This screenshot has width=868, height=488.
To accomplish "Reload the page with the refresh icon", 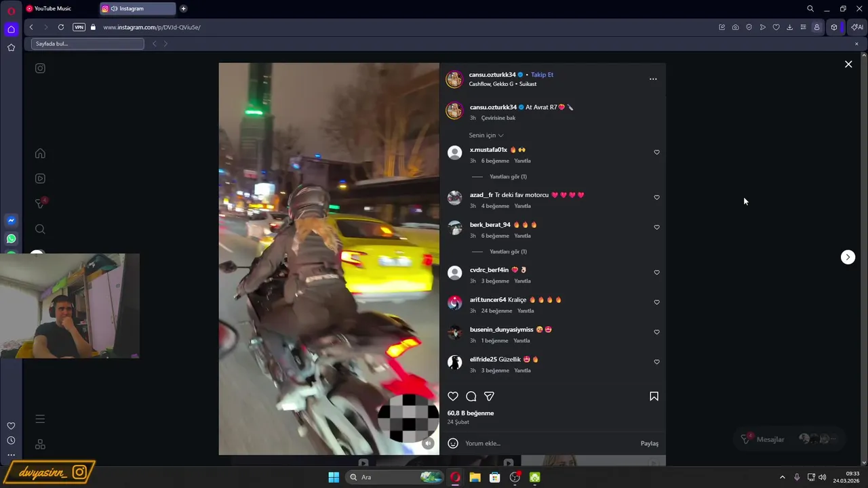I will (61, 27).
